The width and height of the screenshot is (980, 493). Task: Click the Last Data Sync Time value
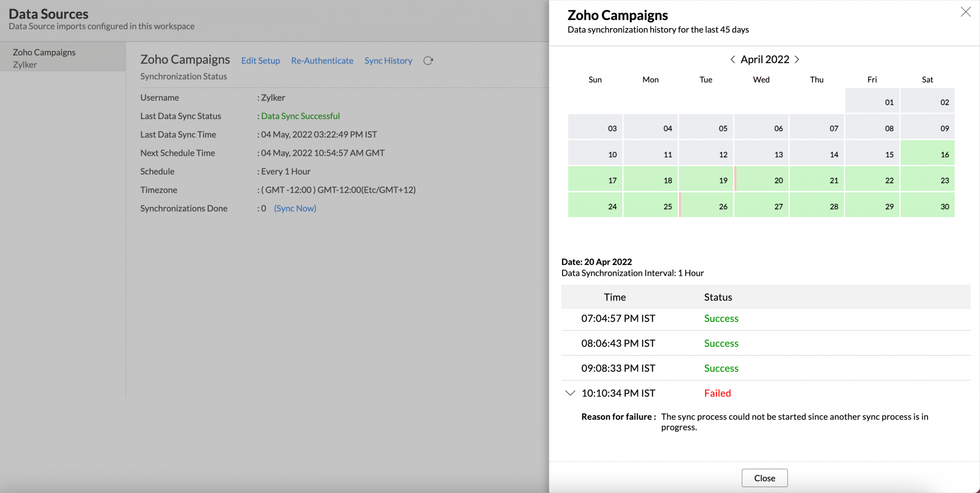point(319,134)
